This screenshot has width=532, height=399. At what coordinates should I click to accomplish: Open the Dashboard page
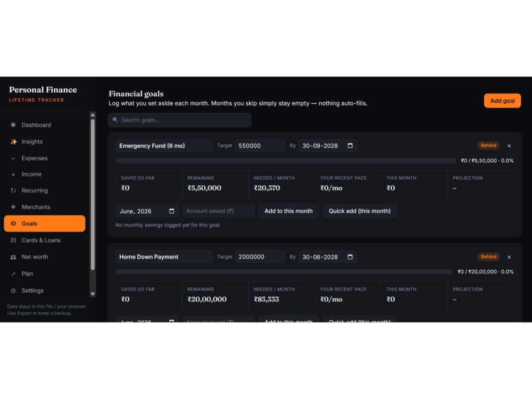pos(45,125)
